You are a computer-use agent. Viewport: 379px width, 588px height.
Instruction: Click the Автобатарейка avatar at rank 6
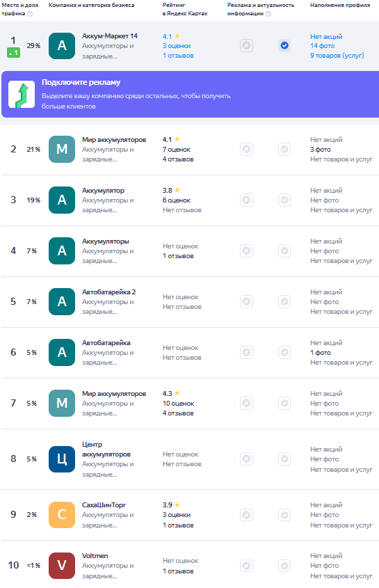(62, 352)
